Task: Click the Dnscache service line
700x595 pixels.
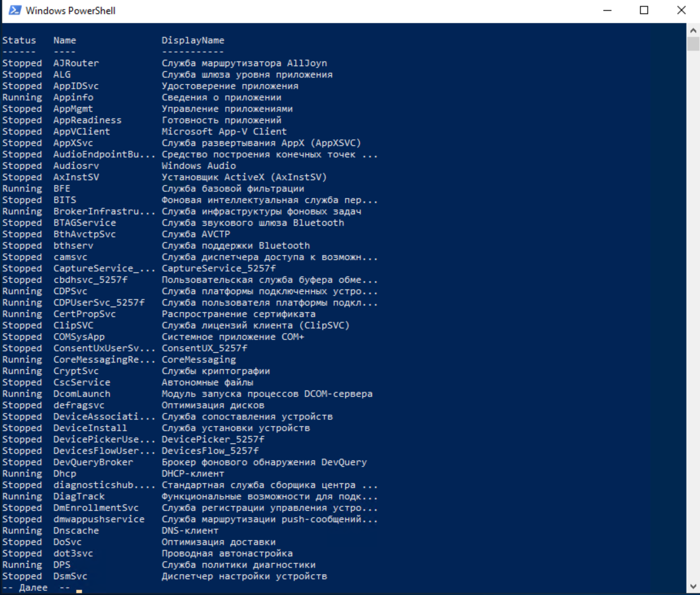Action: 76,530
